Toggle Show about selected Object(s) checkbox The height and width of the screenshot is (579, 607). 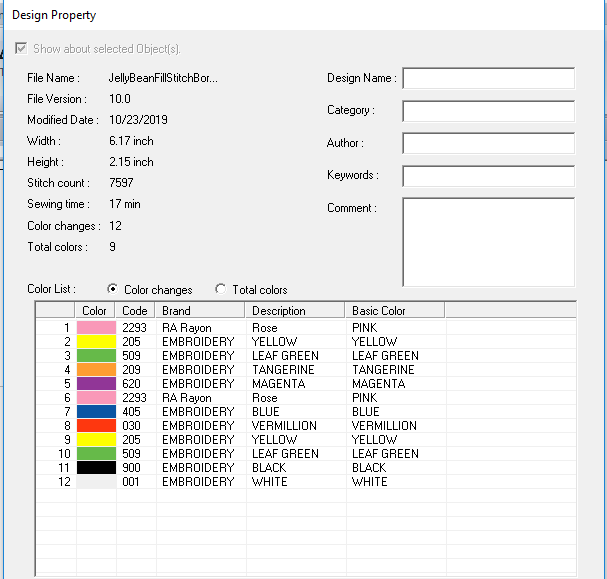point(22,48)
